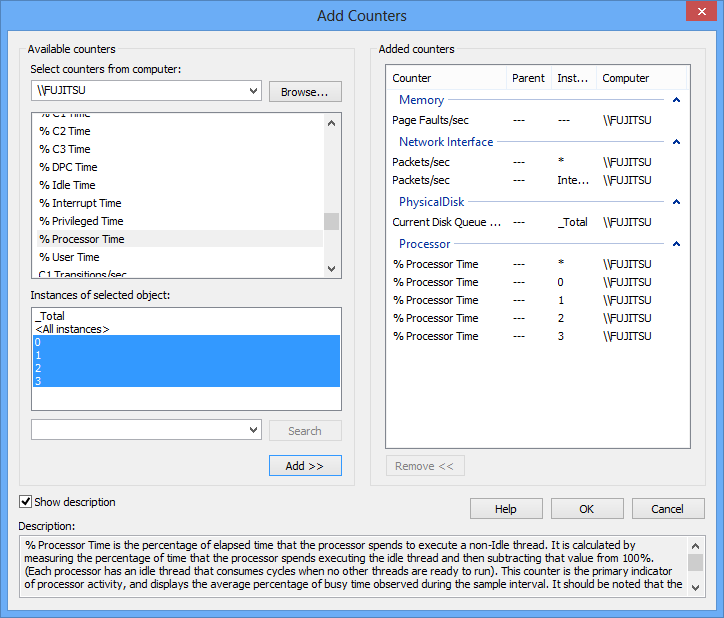The height and width of the screenshot is (618, 724).
Task: Select % User Time in counter list
Action: point(69,257)
